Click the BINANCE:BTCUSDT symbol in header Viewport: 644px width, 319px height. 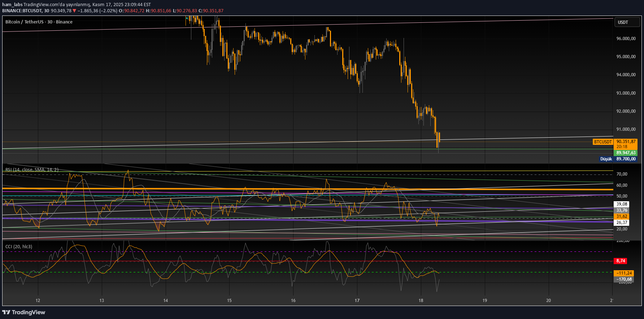tap(22, 11)
